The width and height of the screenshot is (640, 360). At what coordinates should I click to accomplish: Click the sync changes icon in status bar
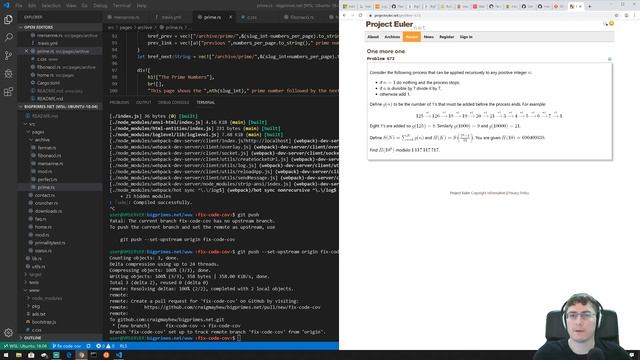click(88, 346)
